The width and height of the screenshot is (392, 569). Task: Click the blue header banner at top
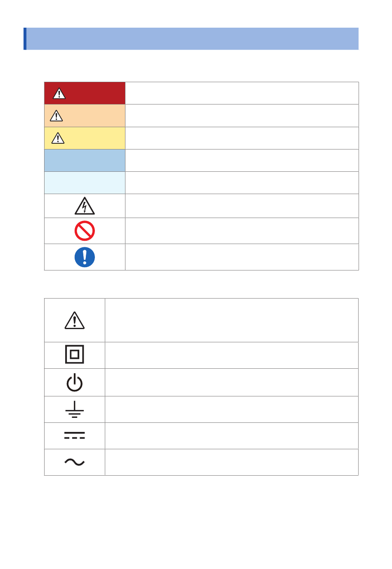click(x=191, y=39)
